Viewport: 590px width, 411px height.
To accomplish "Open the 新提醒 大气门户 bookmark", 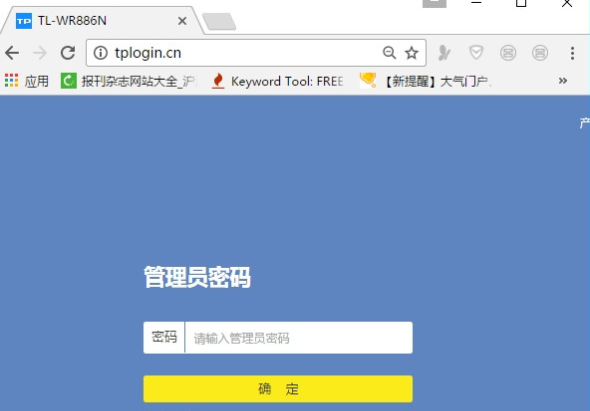I will click(426, 81).
